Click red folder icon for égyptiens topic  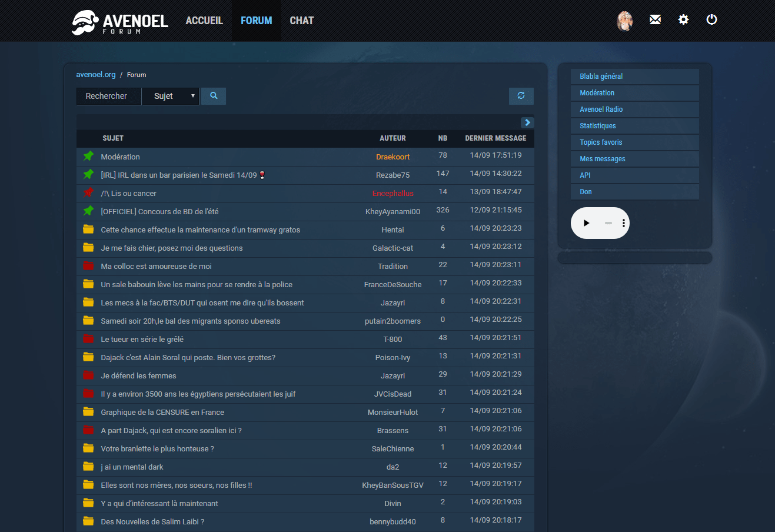[x=88, y=394]
